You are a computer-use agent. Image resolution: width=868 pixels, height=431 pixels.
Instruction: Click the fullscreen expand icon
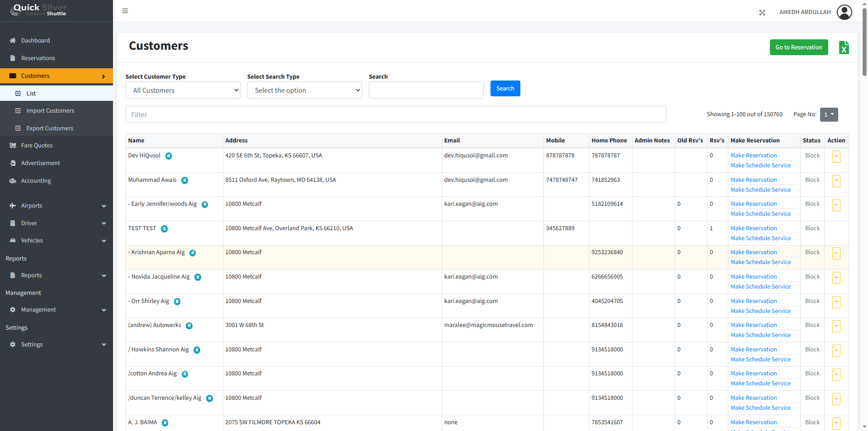tap(762, 13)
